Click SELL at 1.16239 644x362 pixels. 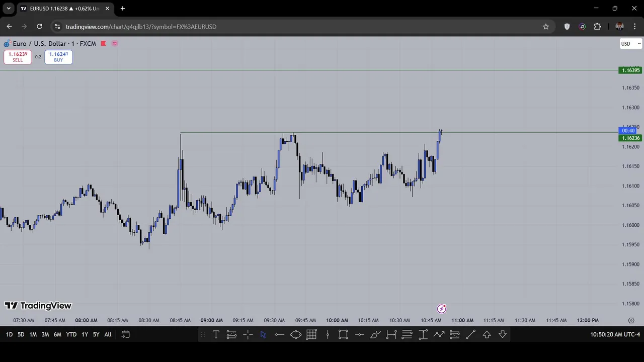(18, 57)
